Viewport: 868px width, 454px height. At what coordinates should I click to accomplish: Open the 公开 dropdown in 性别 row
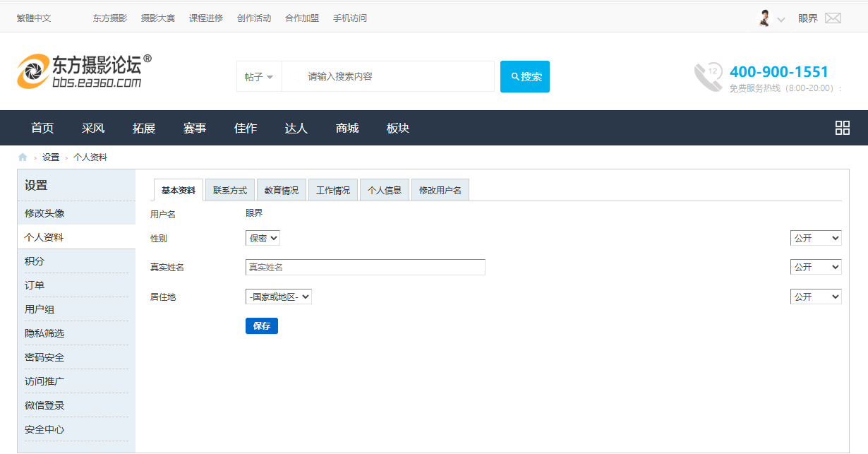pyautogui.click(x=816, y=238)
